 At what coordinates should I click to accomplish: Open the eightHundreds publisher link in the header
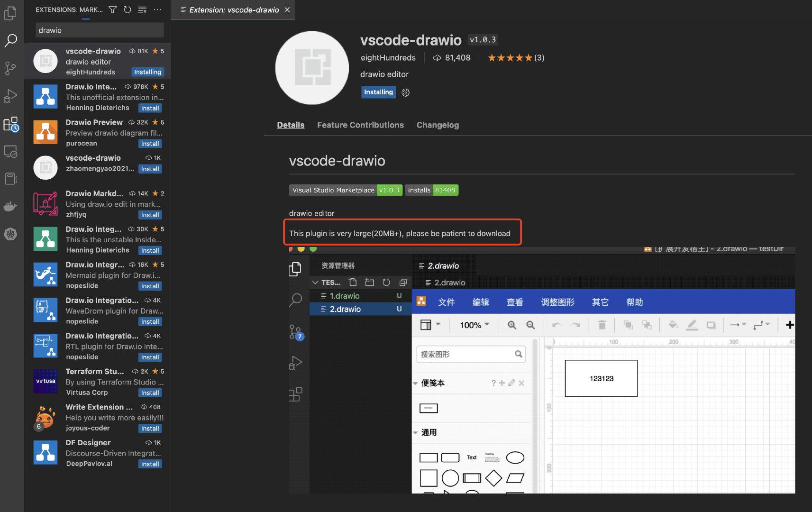(388, 58)
